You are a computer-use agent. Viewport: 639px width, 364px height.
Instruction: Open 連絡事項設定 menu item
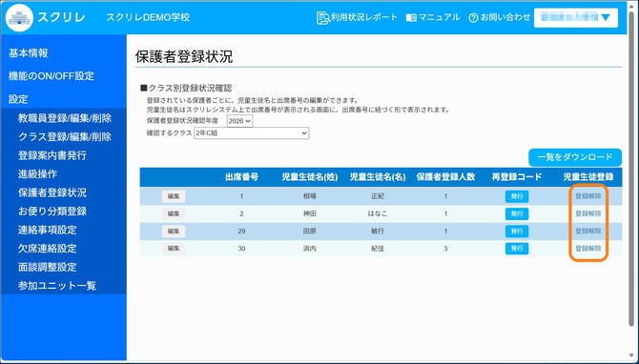[x=48, y=230]
